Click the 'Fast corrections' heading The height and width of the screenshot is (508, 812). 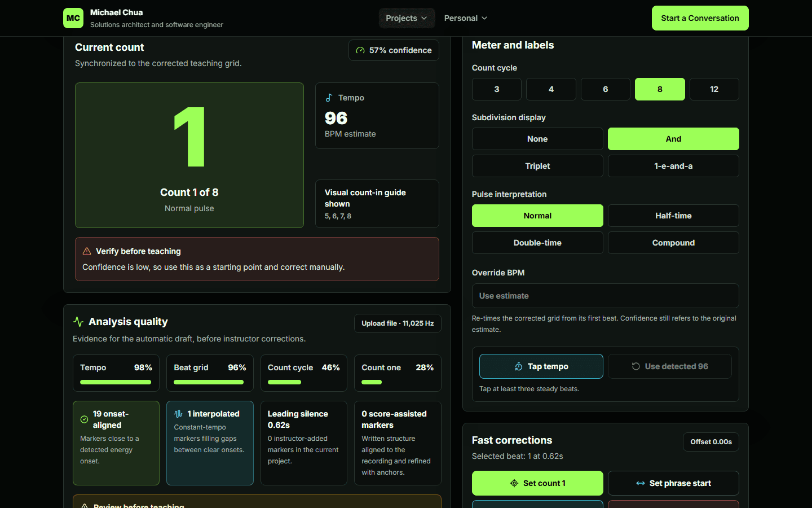pyautogui.click(x=512, y=440)
